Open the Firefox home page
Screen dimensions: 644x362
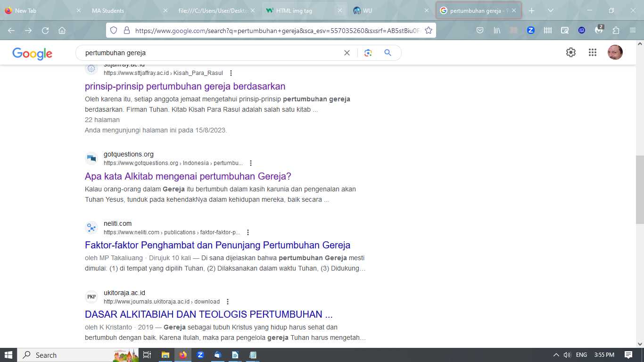(62, 30)
